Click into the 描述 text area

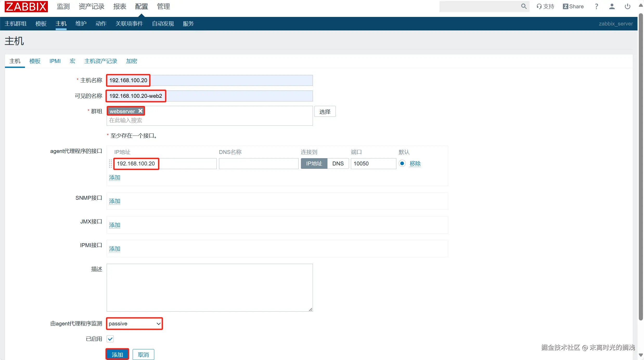click(209, 287)
